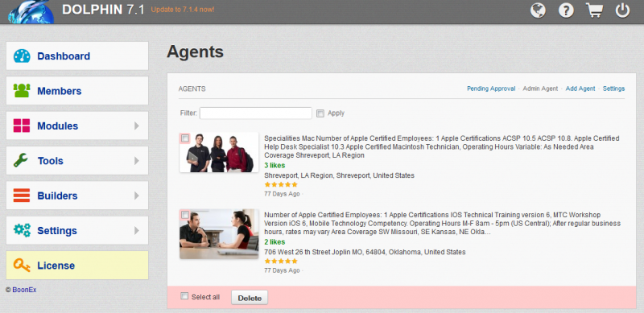Click the globe icon in header
Viewport: 644px width, 313px height.
538,10
